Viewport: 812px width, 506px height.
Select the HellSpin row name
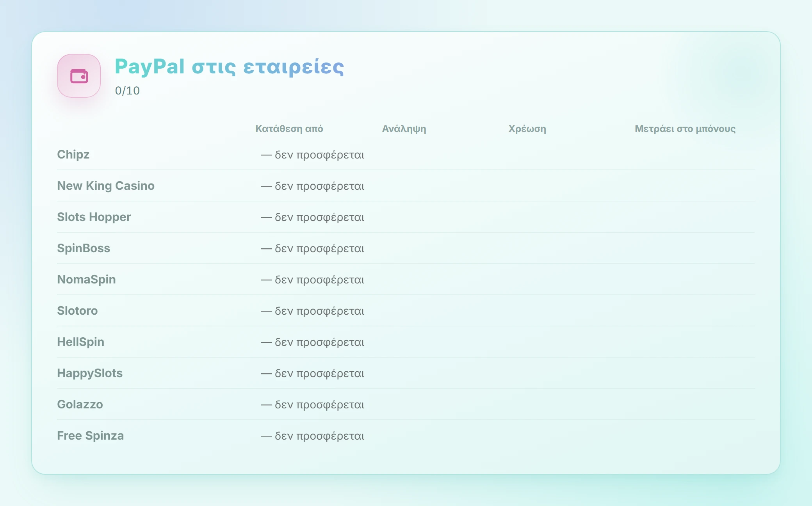coord(81,342)
